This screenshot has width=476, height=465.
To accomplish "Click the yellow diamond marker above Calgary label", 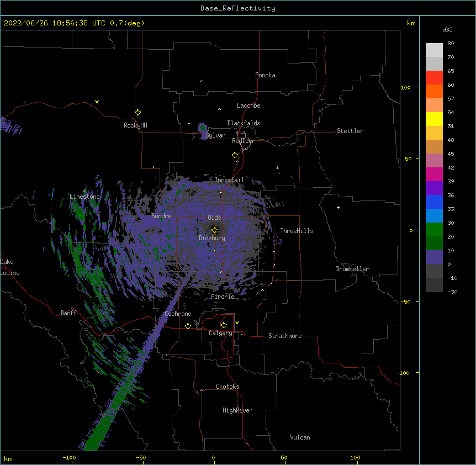I will [224, 325].
